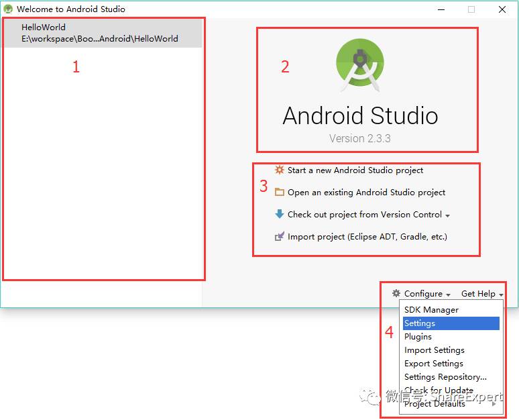519x420 pixels.
Task: Click the folder icon for opening existing project
Action: point(280,192)
